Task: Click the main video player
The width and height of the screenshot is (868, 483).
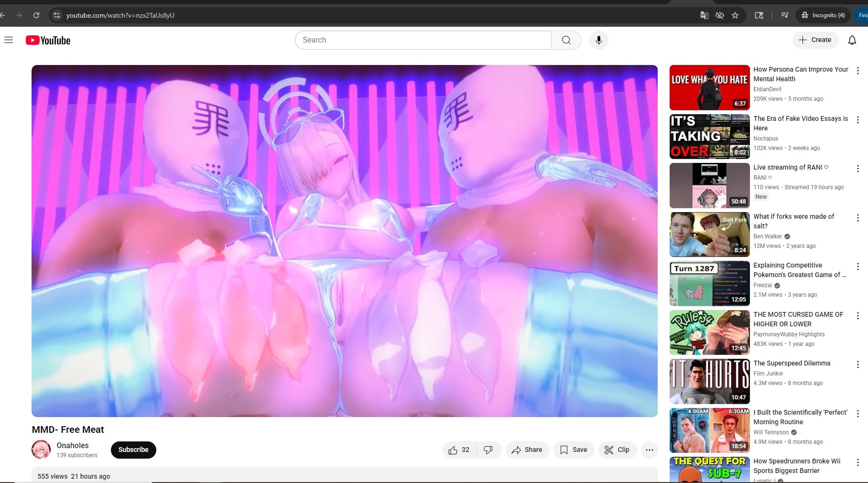Action: tap(345, 241)
